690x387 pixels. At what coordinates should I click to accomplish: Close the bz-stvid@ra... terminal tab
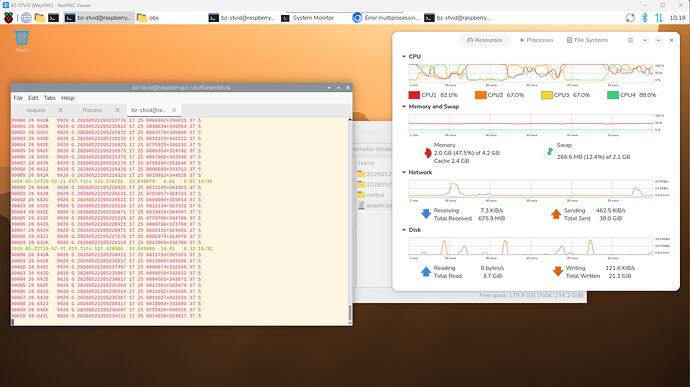(174, 110)
